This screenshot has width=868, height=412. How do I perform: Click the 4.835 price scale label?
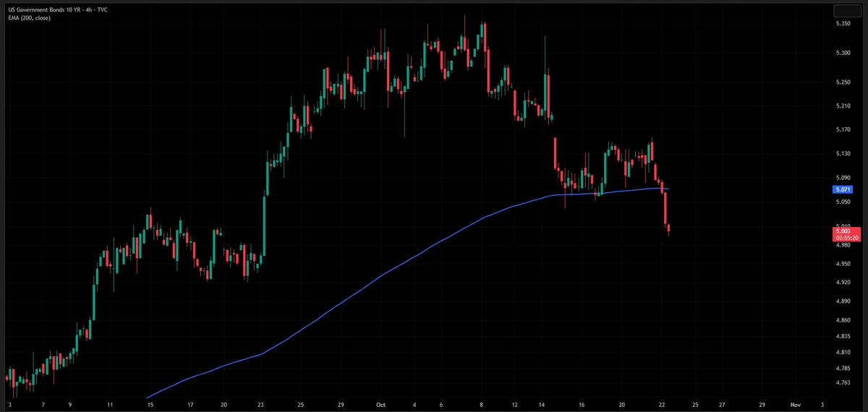coord(843,336)
